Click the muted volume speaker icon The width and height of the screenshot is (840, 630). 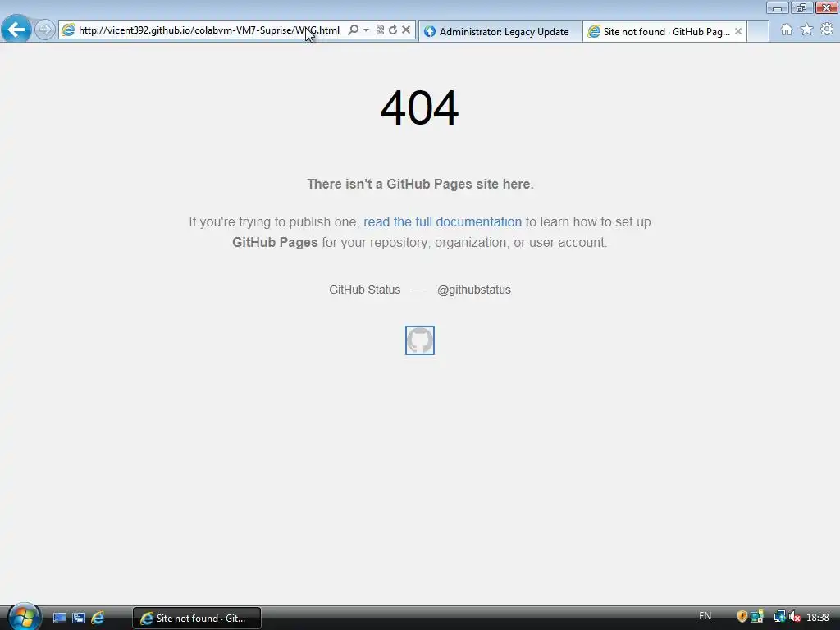pyautogui.click(x=794, y=617)
